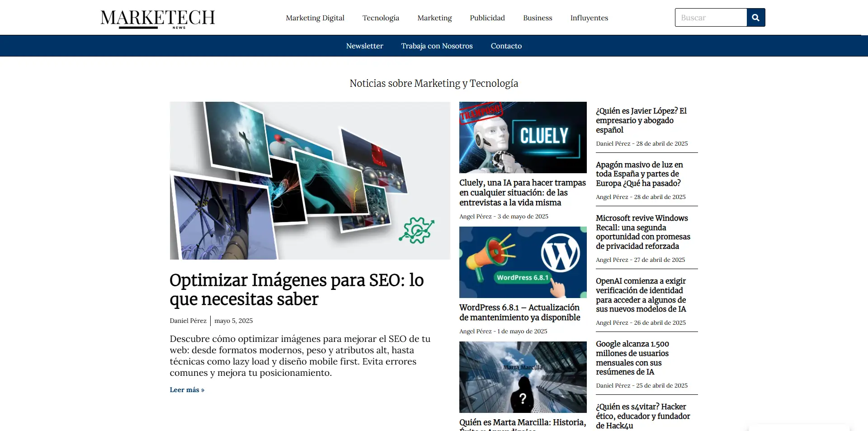Image resolution: width=868 pixels, height=431 pixels.
Task: Select the Business menu item
Action: (538, 18)
